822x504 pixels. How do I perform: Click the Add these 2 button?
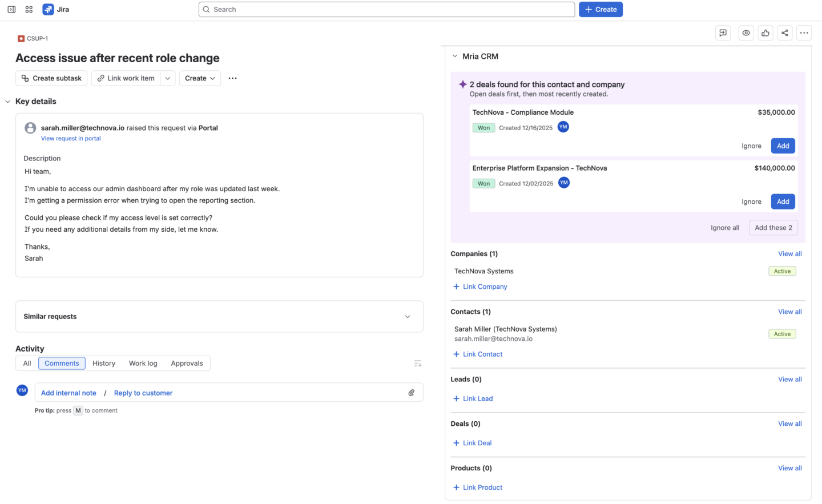(x=773, y=228)
